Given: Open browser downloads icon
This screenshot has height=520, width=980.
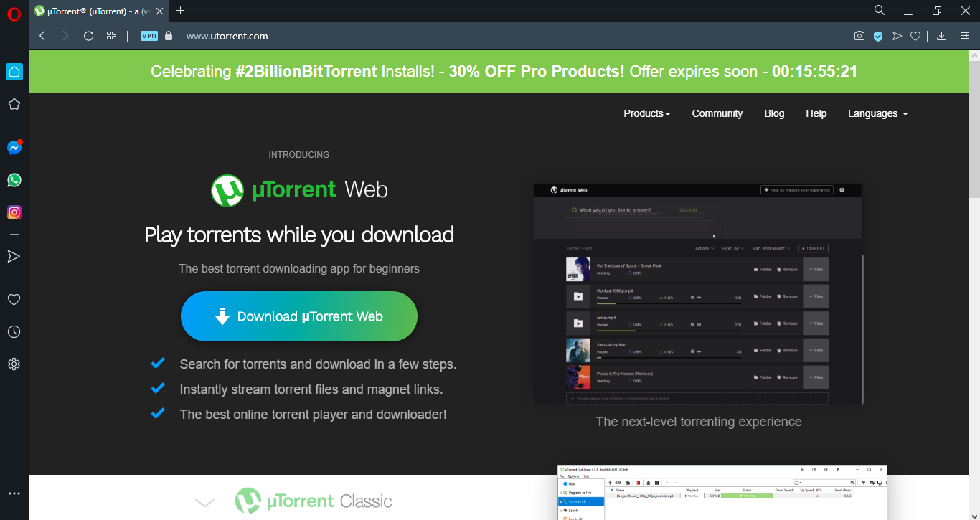Looking at the screenshot, I should point(942,36).
